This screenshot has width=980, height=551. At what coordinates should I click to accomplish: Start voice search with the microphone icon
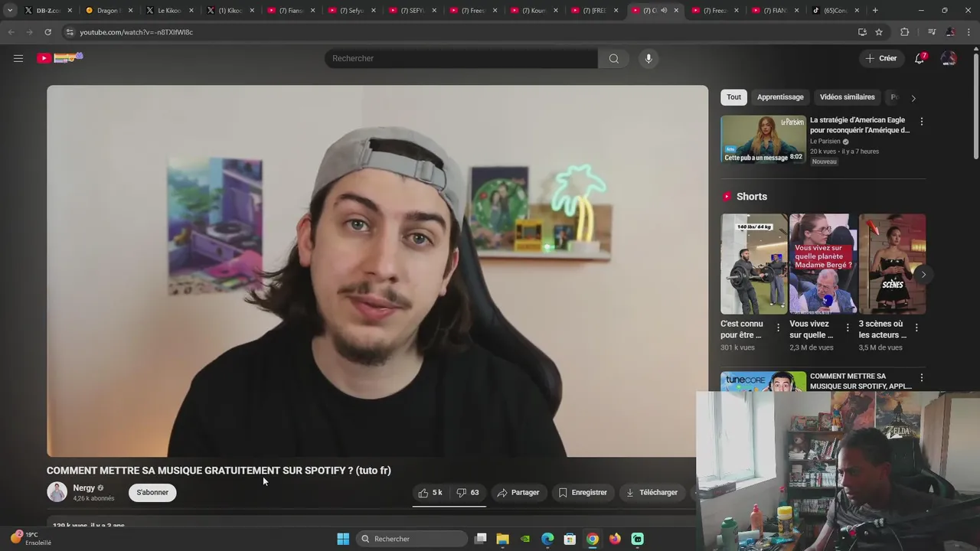[648, 58]
